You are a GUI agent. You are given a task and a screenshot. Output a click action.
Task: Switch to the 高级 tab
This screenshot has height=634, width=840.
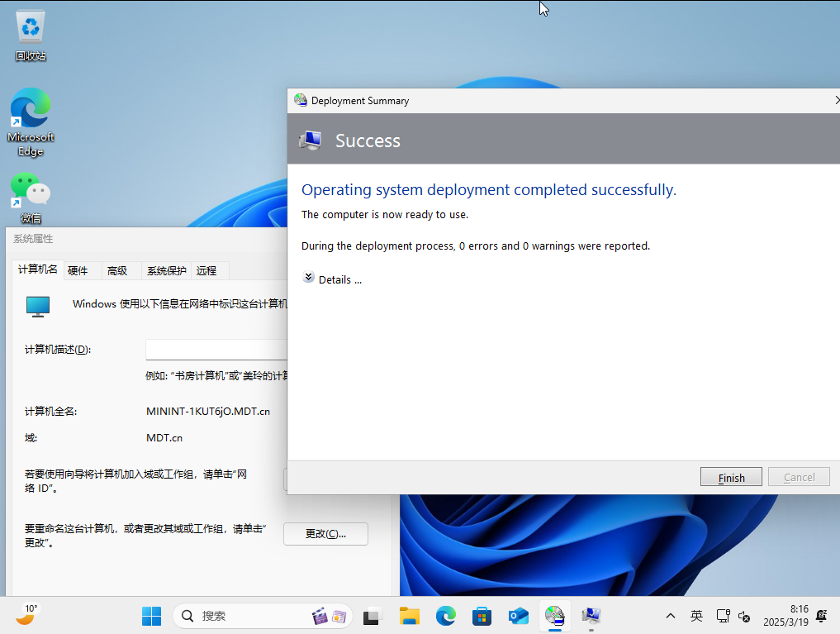pos(117,270)
